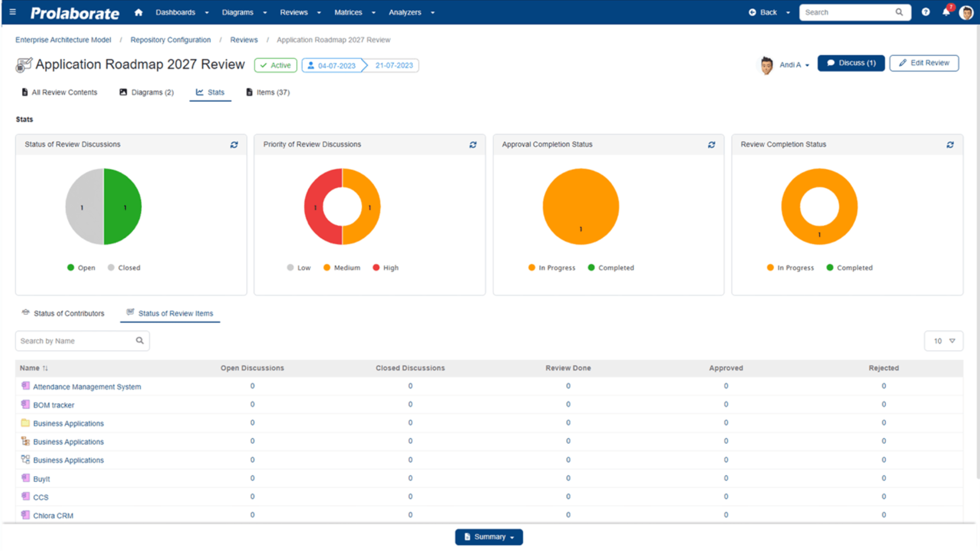
Task: Open the Repository Configuration breadcrumb link
Action: 170,39
